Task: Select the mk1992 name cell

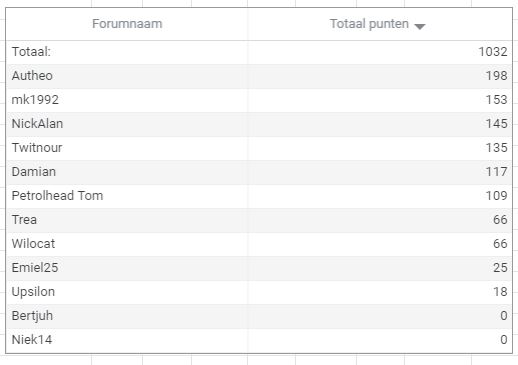Action: (35, 100)
